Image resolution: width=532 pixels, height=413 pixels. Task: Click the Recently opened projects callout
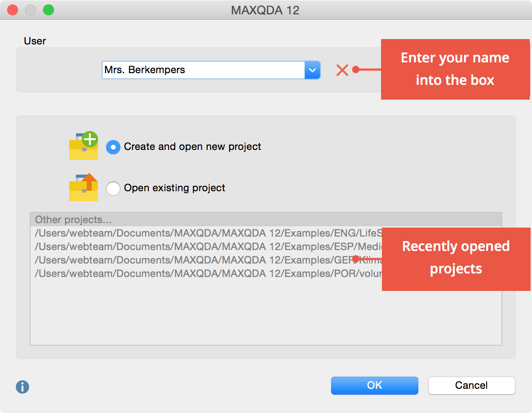click(456, 258)
